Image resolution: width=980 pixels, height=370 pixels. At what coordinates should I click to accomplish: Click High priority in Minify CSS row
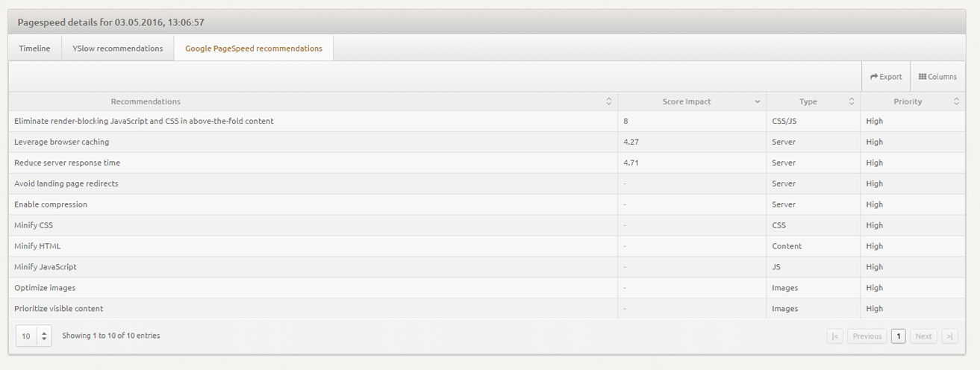tap(874, 225)
